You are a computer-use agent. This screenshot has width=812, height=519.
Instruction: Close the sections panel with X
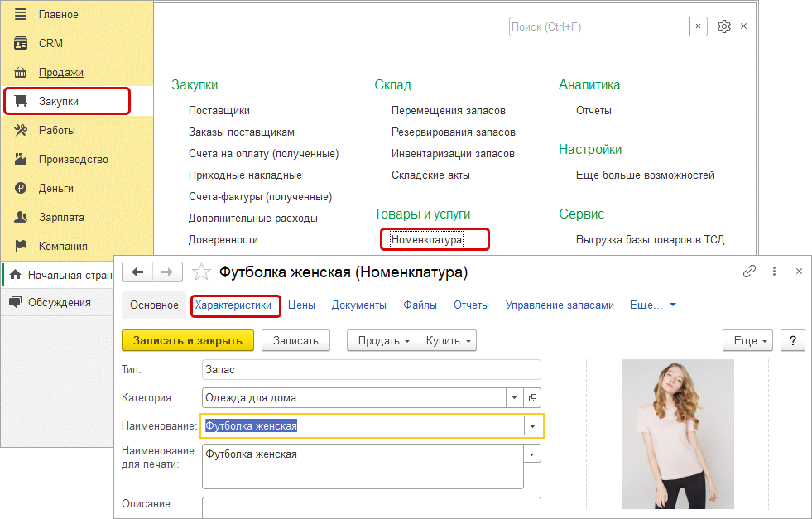(x=743, y=26)
